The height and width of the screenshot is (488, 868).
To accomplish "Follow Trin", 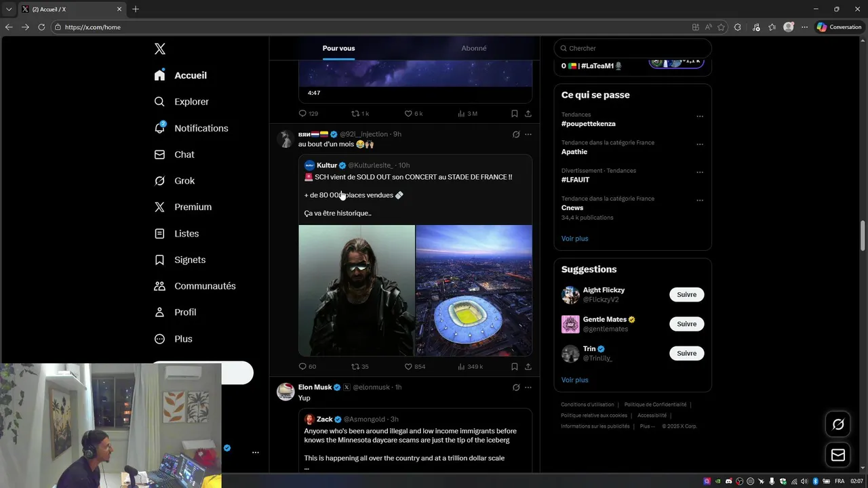I will tap(687, 353).
